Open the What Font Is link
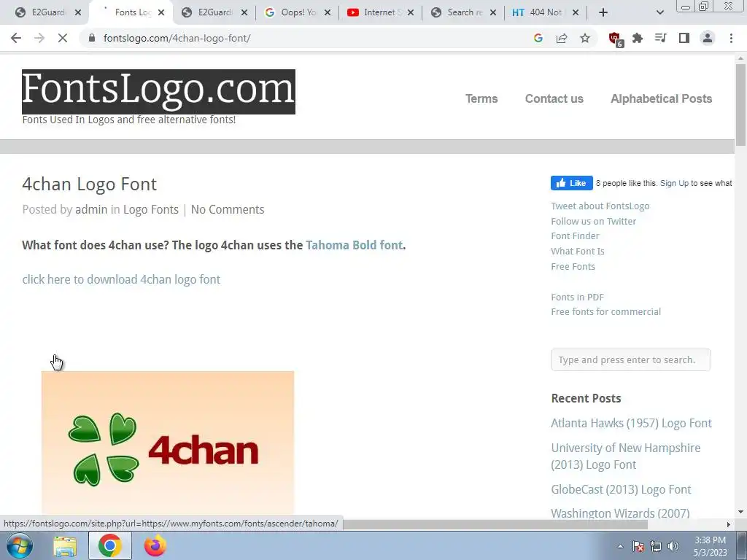747x560 pixels. click(578, 252)
